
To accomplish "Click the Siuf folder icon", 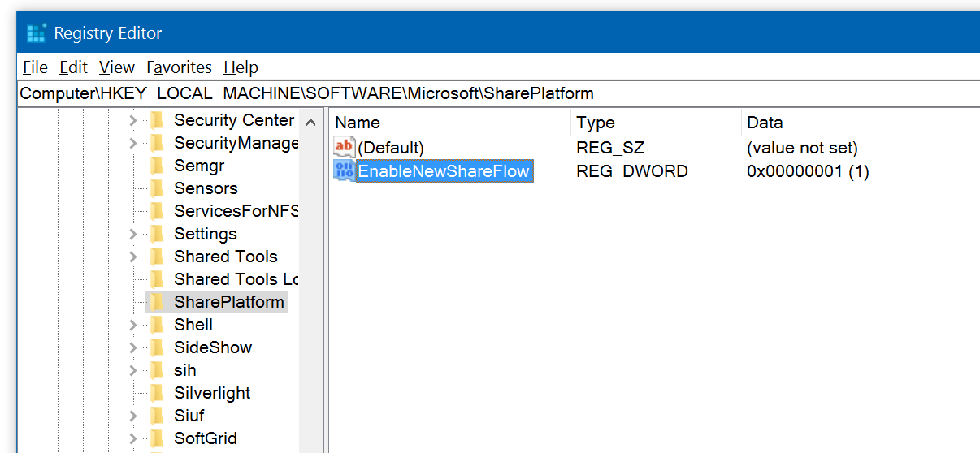I will click(x=157, y=416).
